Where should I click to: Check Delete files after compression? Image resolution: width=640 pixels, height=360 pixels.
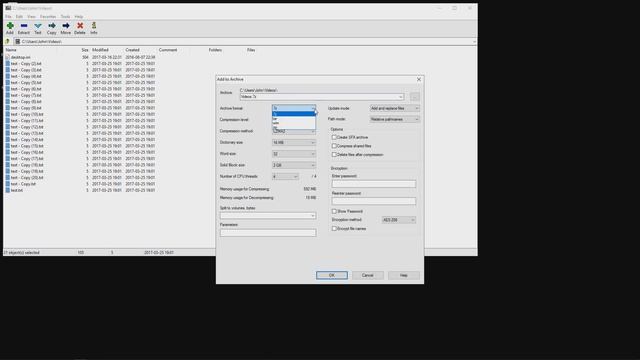point(334,155)
